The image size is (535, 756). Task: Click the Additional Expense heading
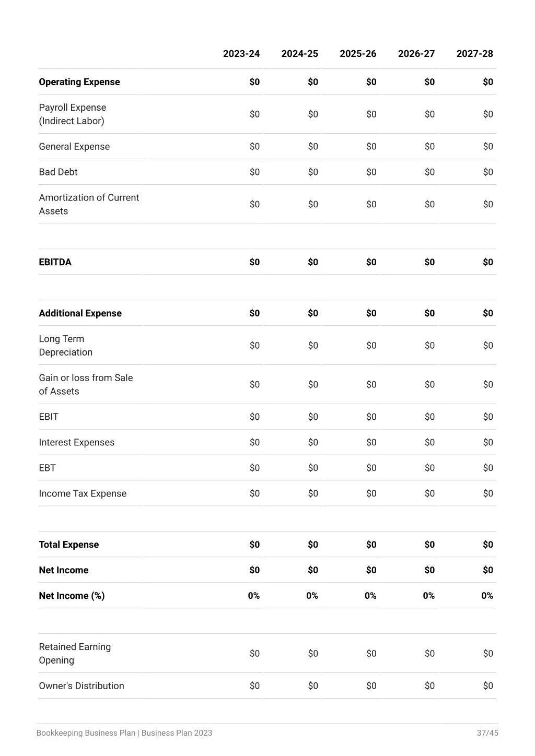point(80,313)
